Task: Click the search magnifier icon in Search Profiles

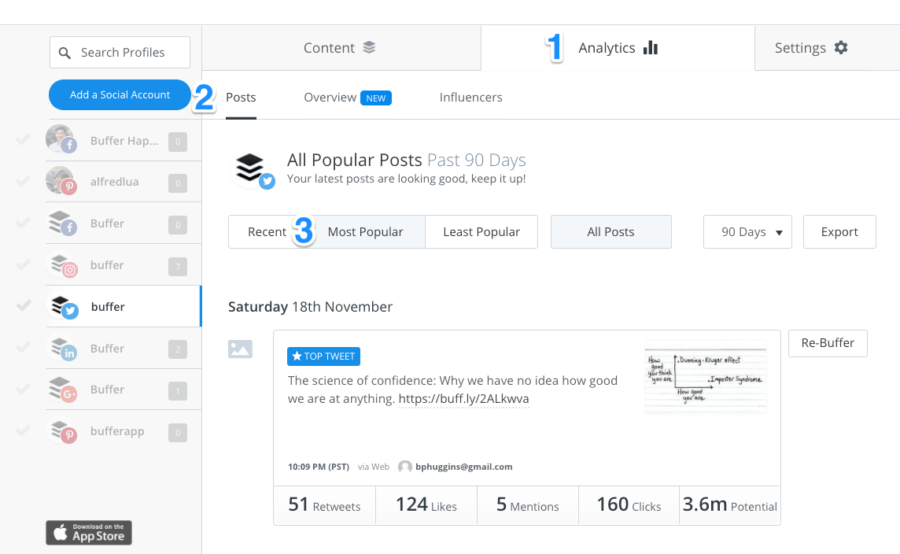Action: 65,53
